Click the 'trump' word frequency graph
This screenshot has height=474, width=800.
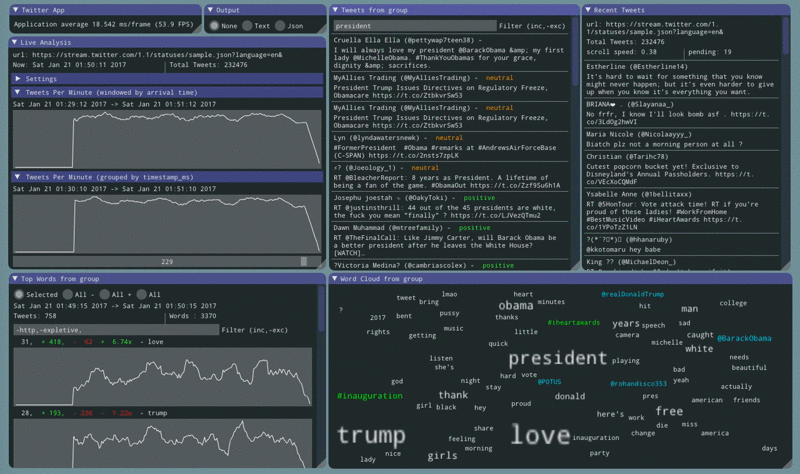click(x=163, y=443)
